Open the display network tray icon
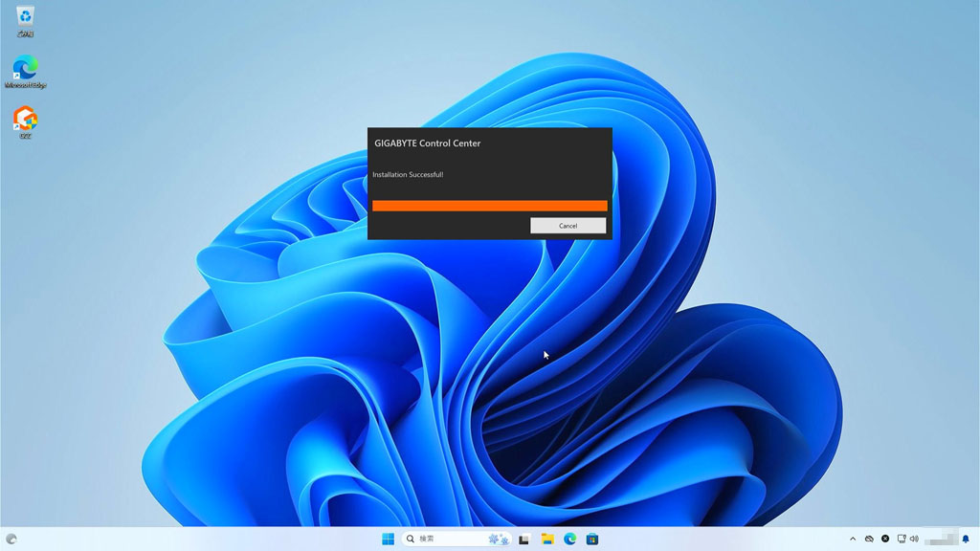Image resolution: width=980 pixels, height=551 pixels. tap(902, 539)
